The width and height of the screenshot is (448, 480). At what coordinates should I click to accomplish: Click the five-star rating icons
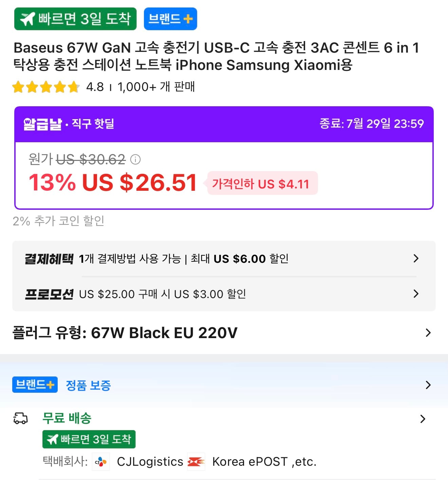click(x=46, y=87)
